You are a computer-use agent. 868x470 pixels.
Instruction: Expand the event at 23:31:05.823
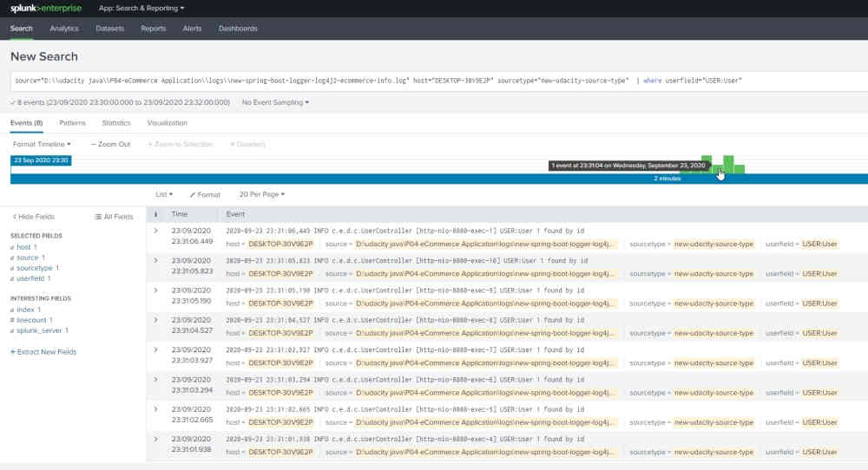click(155, 261)
